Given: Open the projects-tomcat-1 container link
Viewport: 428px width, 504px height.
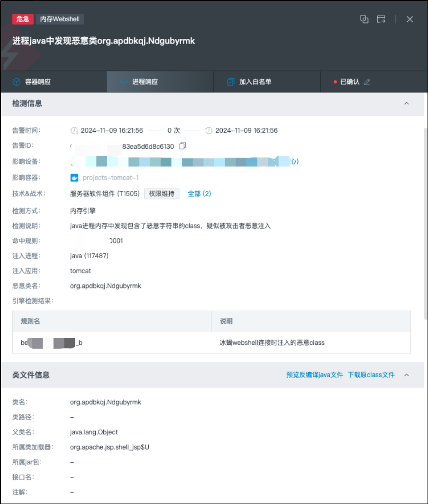Looking at the screenshot, I should (110, 178).
